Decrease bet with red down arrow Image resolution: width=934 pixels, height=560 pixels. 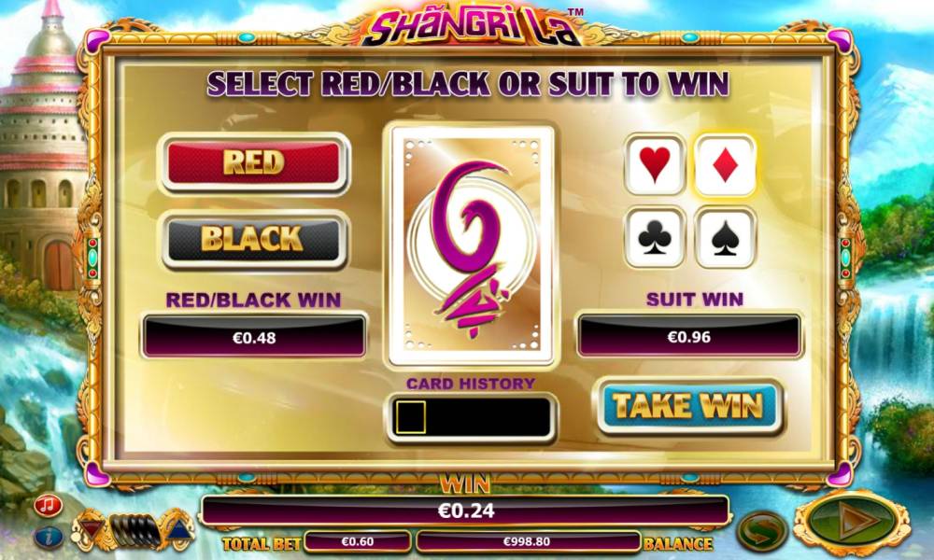(x=92, y=528)
